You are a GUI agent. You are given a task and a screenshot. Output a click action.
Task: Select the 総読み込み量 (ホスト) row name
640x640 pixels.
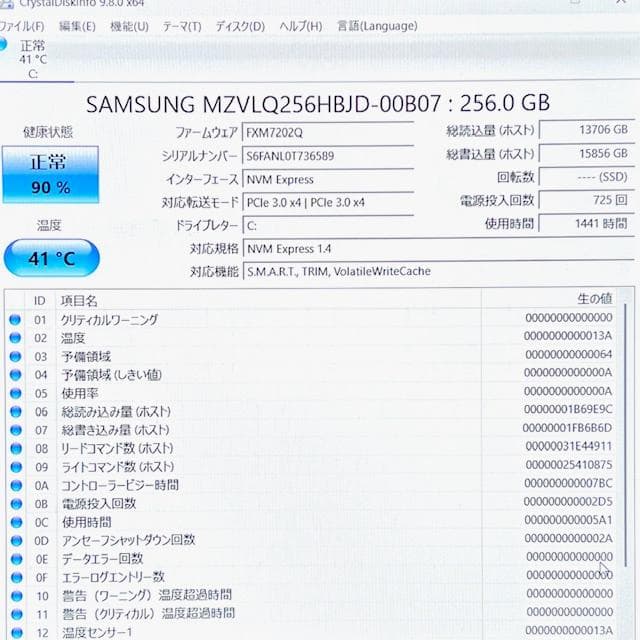116,412
